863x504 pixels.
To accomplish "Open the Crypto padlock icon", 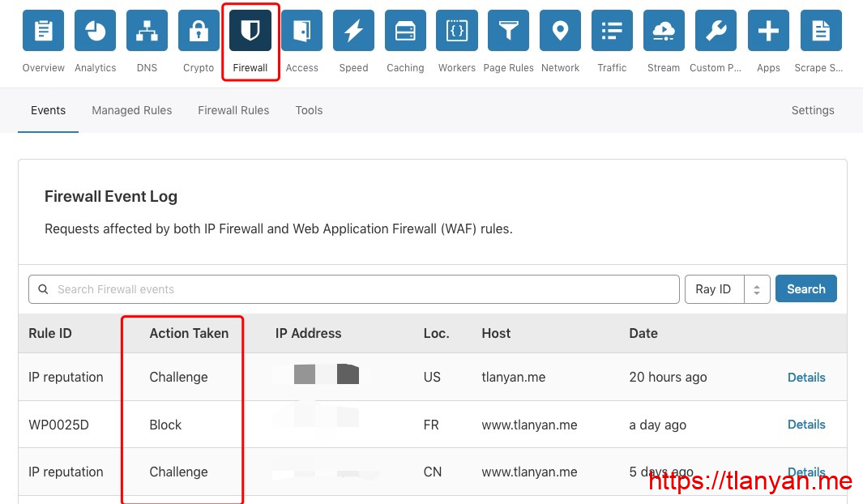I will coord(199,31).
